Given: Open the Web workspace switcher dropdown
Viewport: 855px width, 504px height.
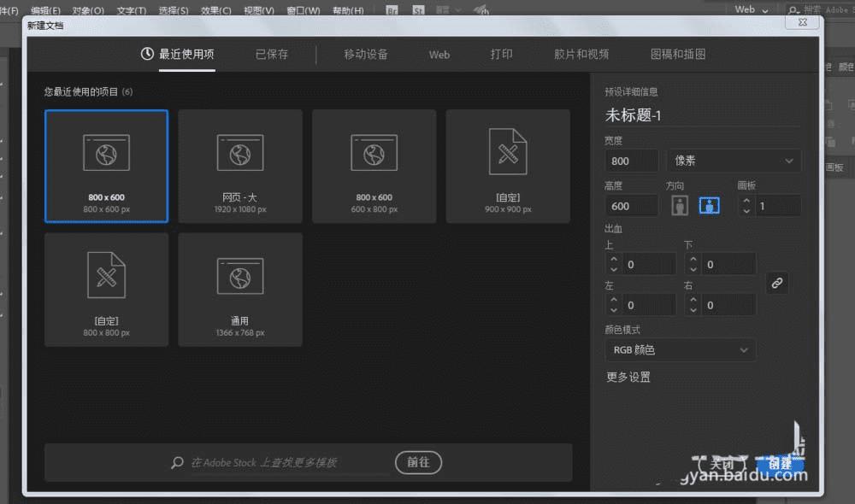Looking at the screenshot, I should point(752,9).
